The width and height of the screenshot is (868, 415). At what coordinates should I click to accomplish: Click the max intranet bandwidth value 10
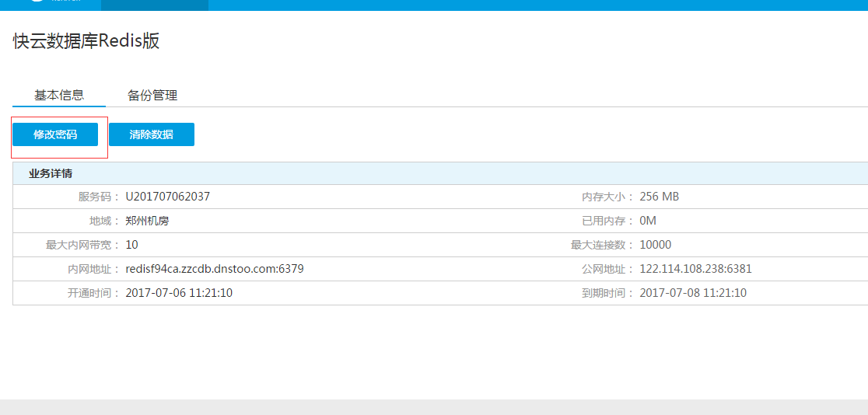tap(131, 245)
